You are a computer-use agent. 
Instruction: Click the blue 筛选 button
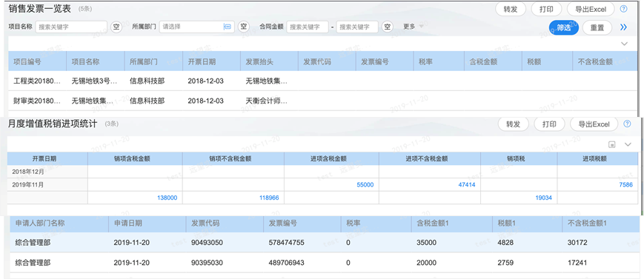tap(564, 27)
